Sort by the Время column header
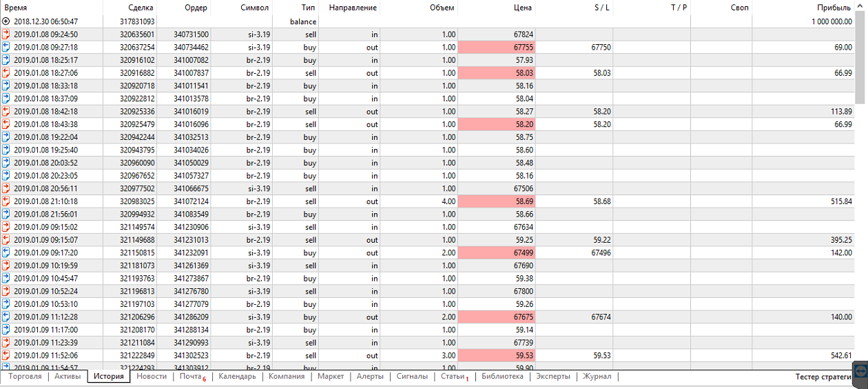The image size is (868, 389). (x=16, y=8)
